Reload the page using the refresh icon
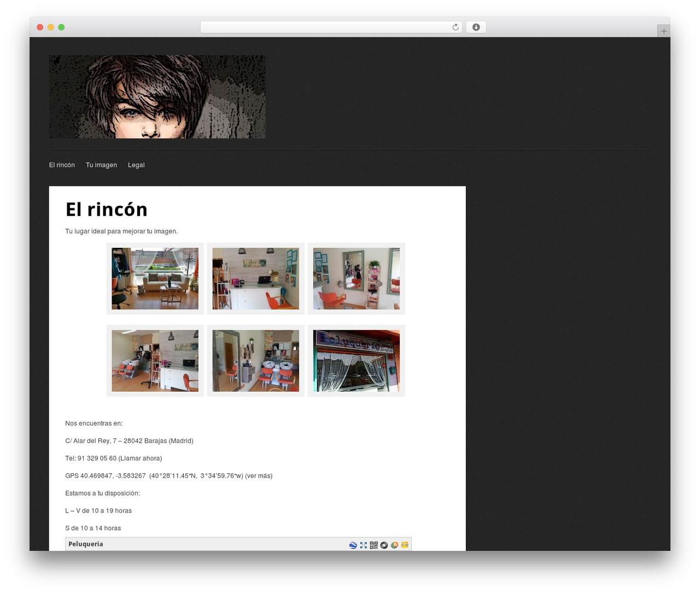The height and width of the screenshot is (593, 700). click(x=455, y=27)
